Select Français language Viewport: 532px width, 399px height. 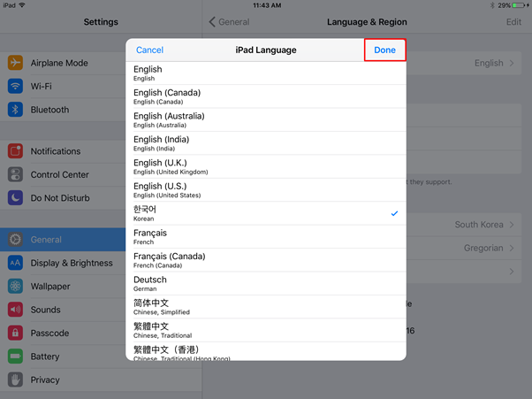pos(266,237)
